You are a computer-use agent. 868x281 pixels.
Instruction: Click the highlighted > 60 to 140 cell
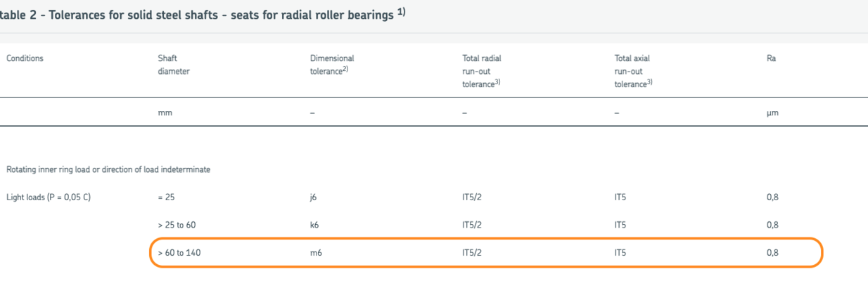coord(179,253)
